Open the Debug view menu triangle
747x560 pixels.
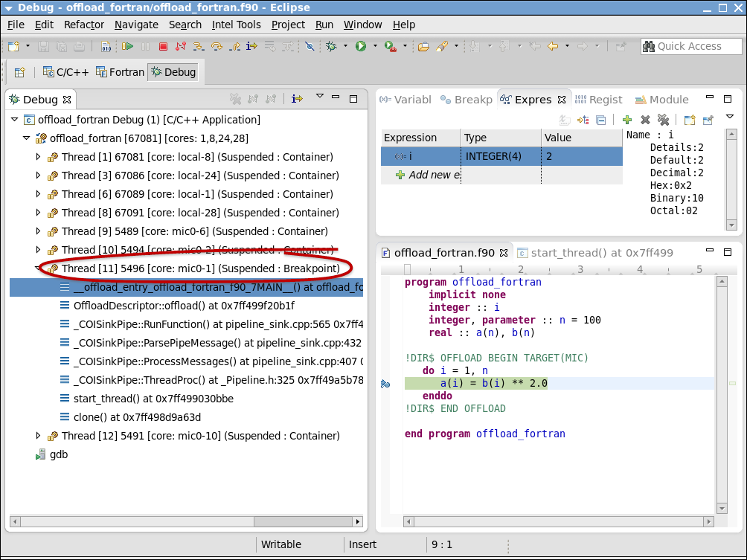320,96
